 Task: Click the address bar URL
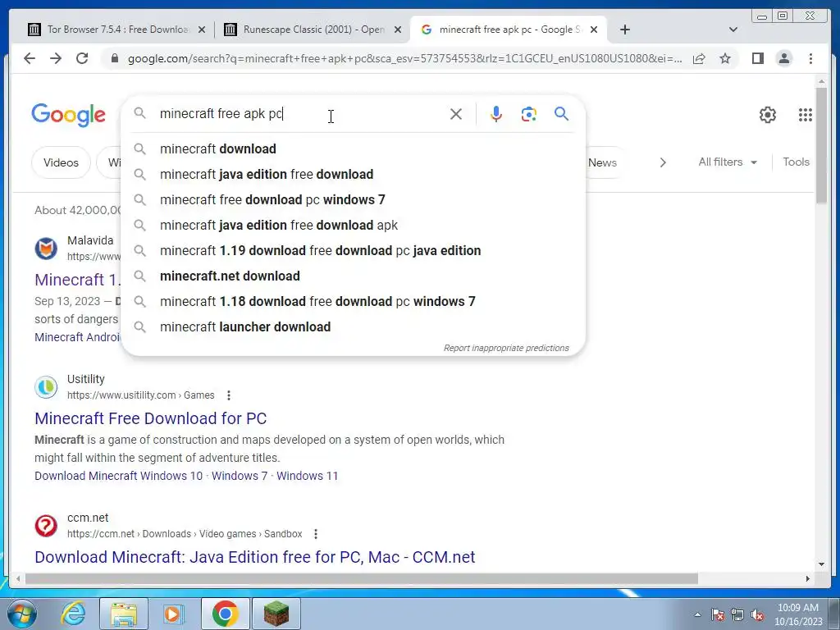pos(405,58)
